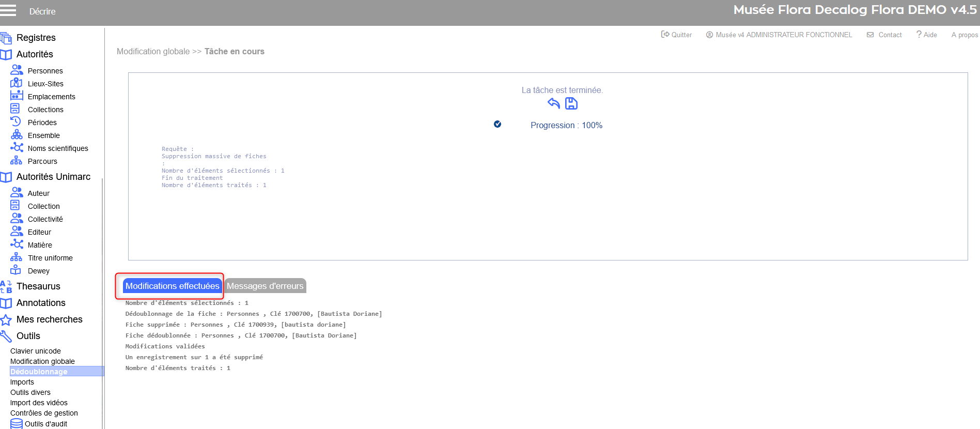
Task: Click the Périodes history clock icon
Action: pos(16,121)
